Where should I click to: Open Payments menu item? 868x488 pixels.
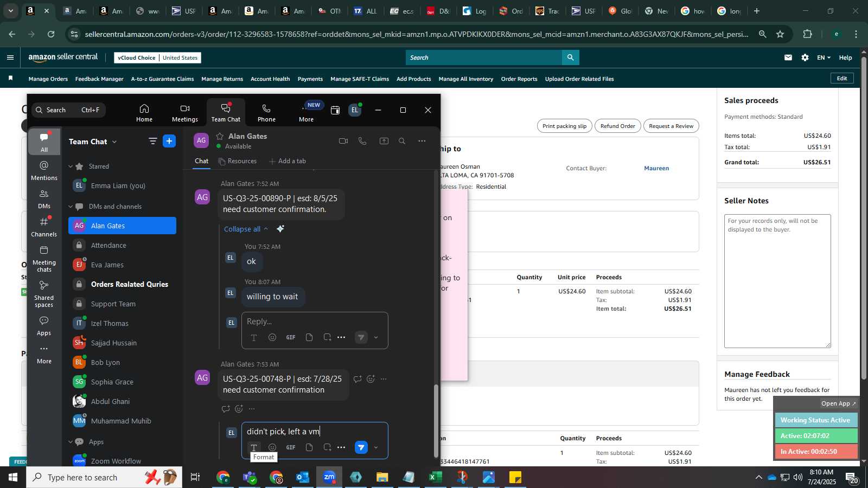tap(310, 79)
